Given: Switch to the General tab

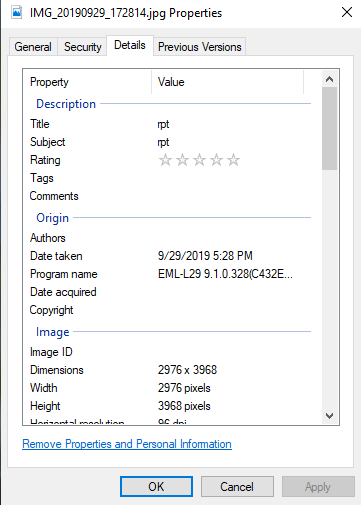Looking at the screenshot, I should click(33, 47).
